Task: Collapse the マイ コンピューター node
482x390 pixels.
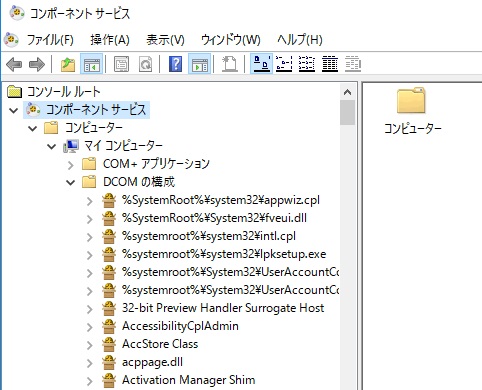Action: tap(52, 146)
